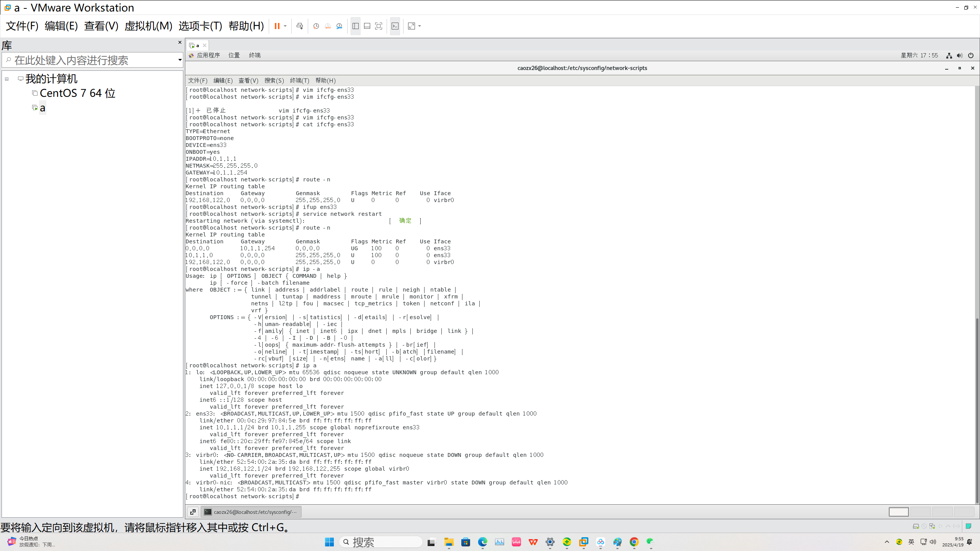Viewport: 980px width, 551px height.
Task: Enter full screen mode icon
Action: coord(379,26)
